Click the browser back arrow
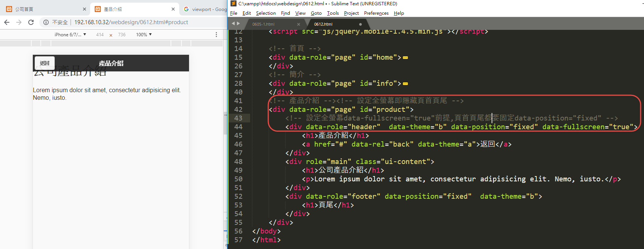Screen dimensions: 644x249 (x=7, y=22)
